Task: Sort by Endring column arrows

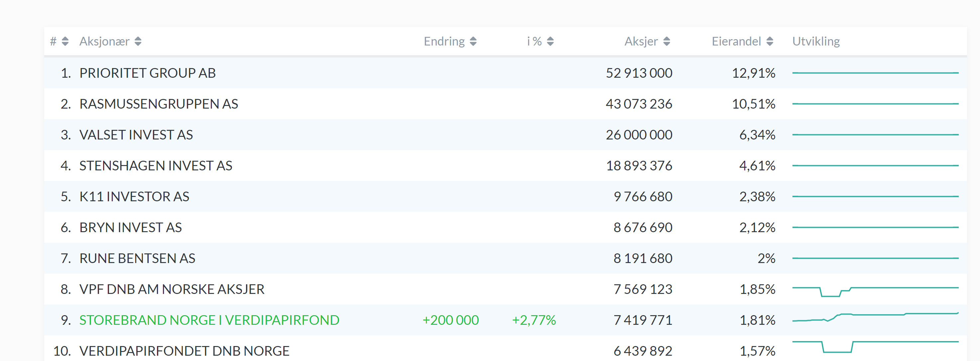Action: coord(473,41)
